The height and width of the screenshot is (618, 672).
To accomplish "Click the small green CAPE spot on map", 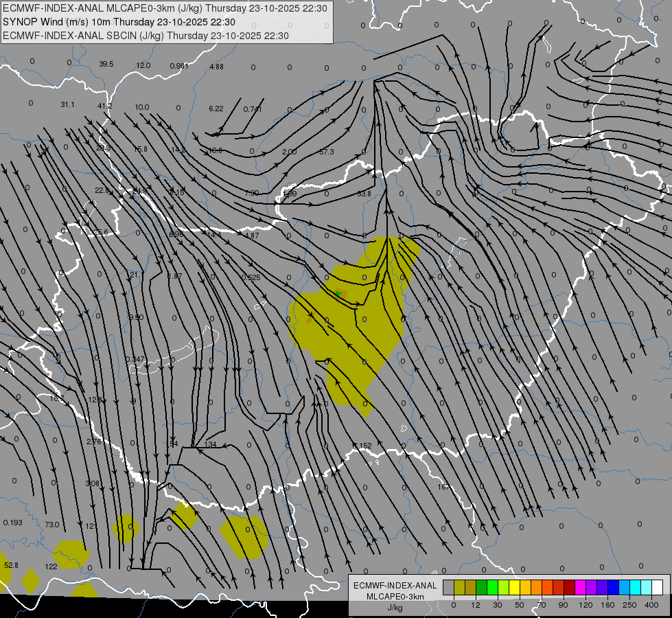I will click(338, 293).
